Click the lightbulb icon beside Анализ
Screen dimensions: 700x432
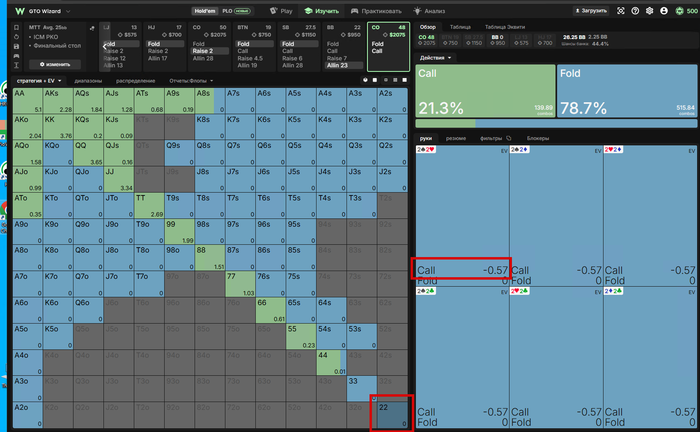click(417, 11)
